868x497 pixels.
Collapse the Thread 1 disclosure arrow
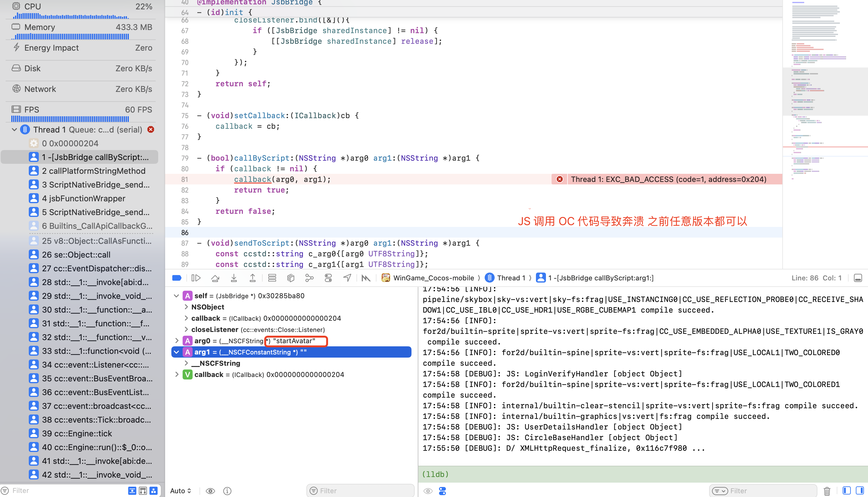point(14,130)
